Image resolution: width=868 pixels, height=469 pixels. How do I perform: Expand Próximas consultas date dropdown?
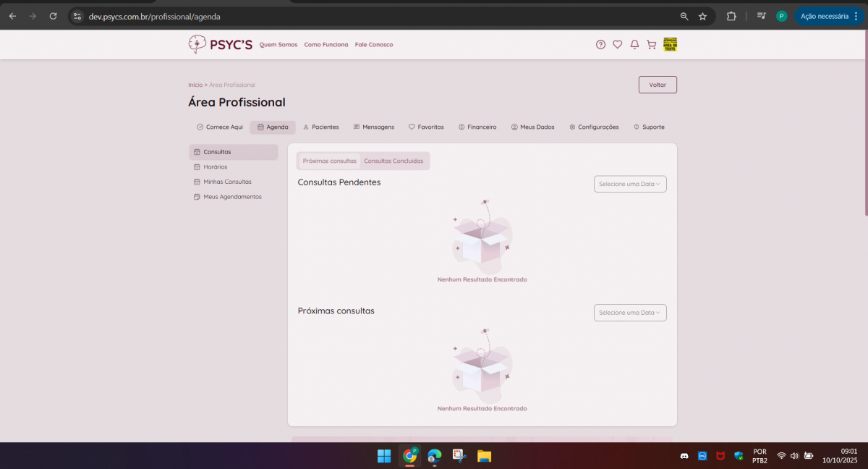[630, 313]
